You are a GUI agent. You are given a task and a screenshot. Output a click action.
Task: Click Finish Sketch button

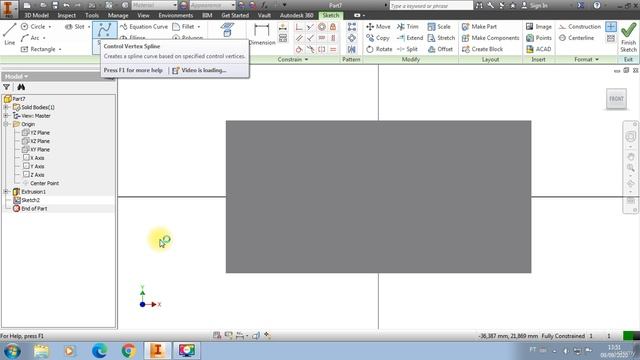tap(629, 37)
